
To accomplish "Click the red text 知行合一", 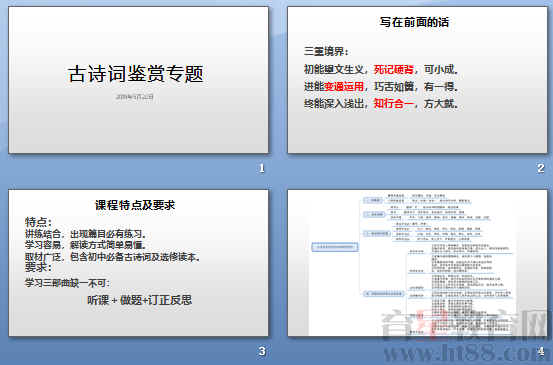I will 394,104.
